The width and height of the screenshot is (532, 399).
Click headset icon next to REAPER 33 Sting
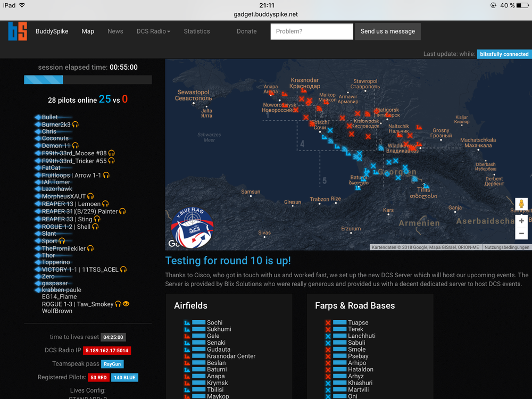(97, 219)
